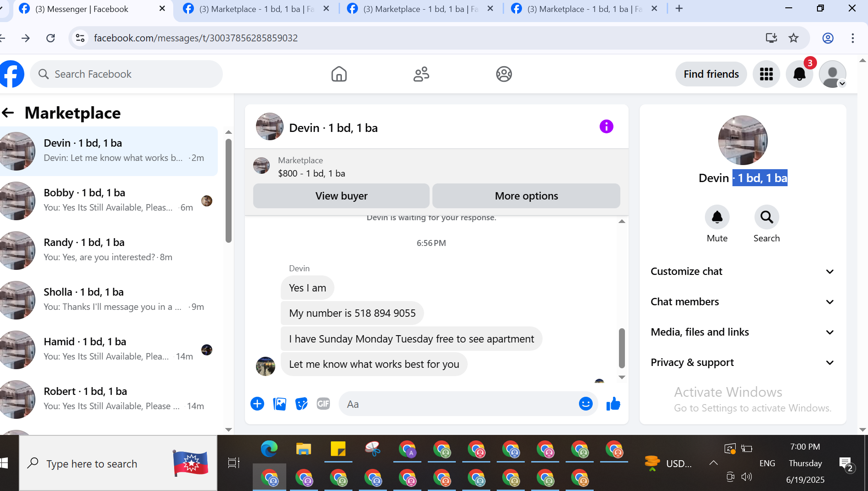Screen dimensions: 868x491
Task: Click the View buyer button
Action: click(341, 196)
